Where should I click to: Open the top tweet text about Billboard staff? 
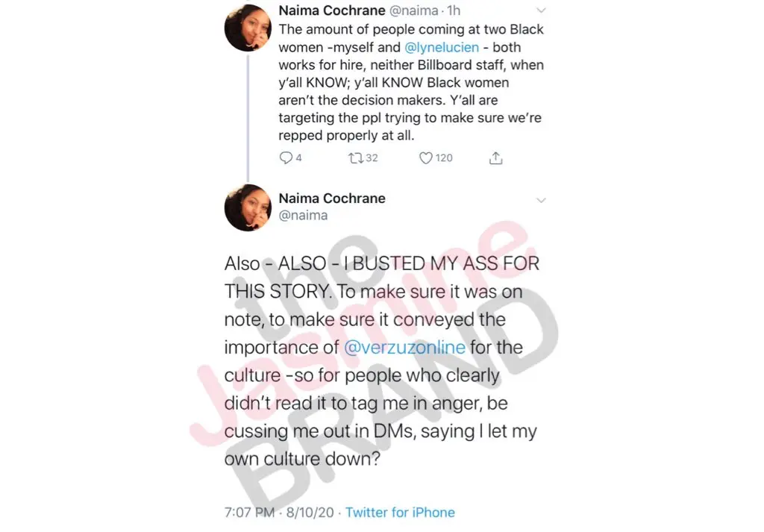pyautogui.click(x=410, y=82)
